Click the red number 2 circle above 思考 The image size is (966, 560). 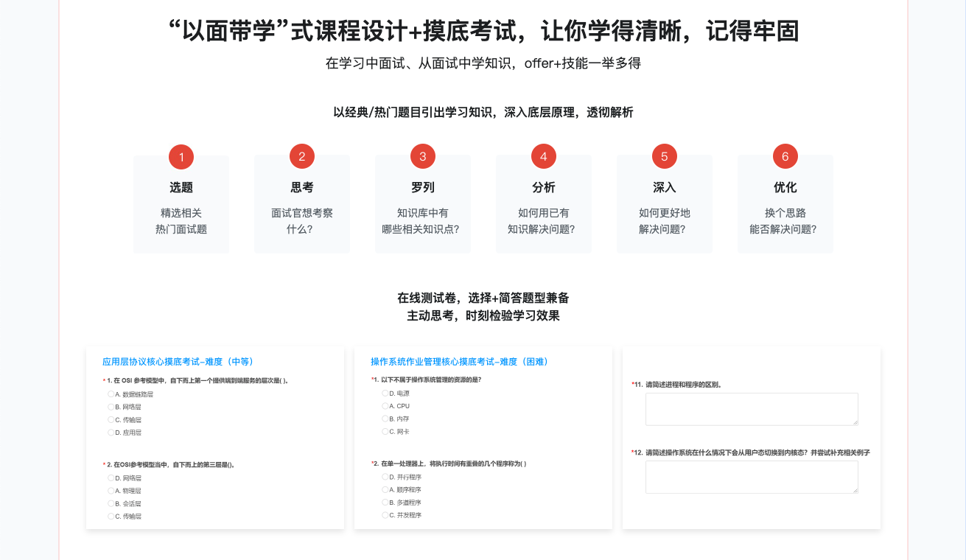302,156
